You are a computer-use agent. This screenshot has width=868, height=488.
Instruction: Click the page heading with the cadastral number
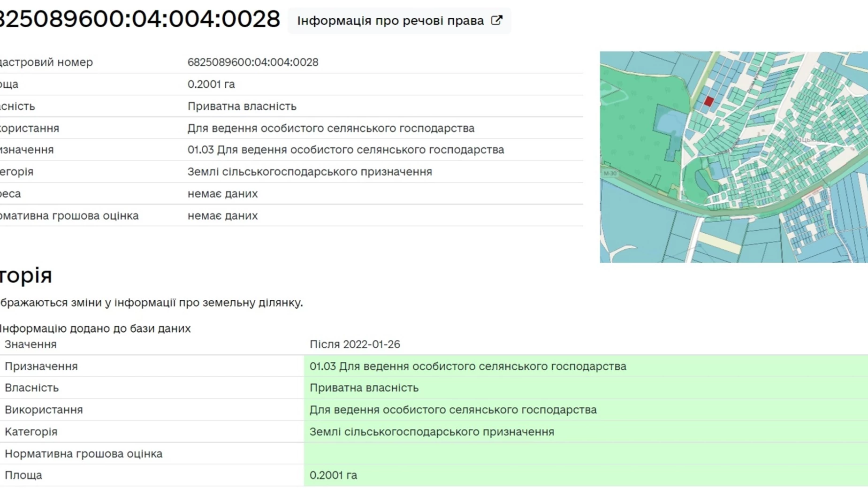pos(140,19)
